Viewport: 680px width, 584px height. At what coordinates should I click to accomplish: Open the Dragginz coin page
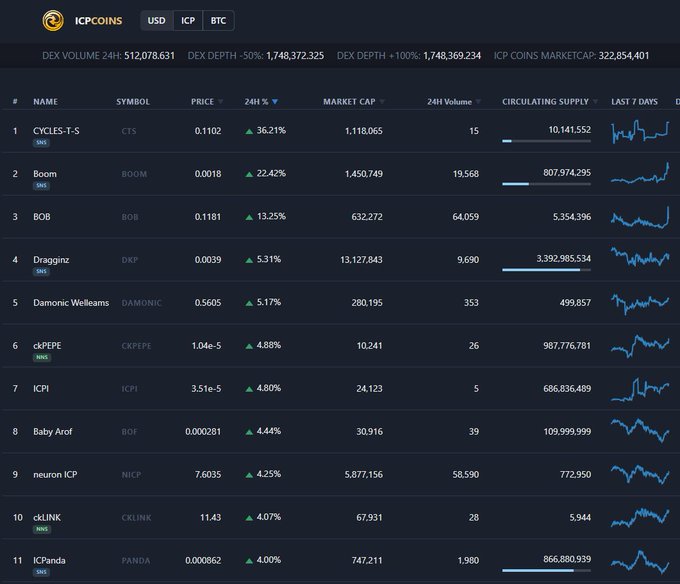[51, 260]
